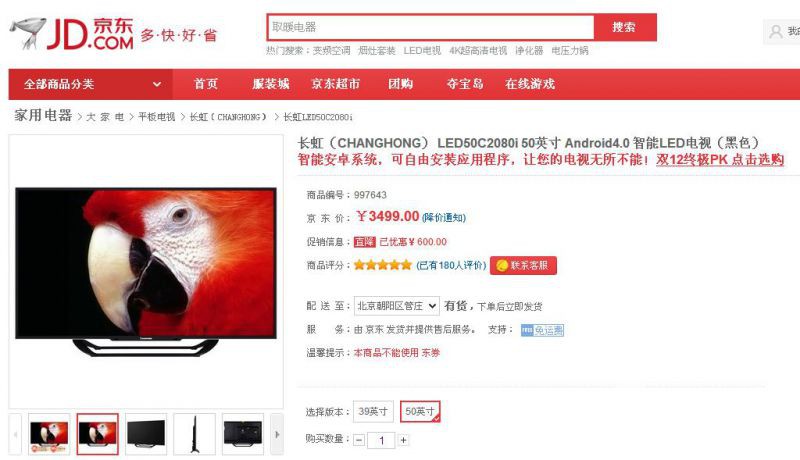This screenshot has height=460, width=800.
Task: Click the free shipping badge icon
Action: [x=542, y=330]
